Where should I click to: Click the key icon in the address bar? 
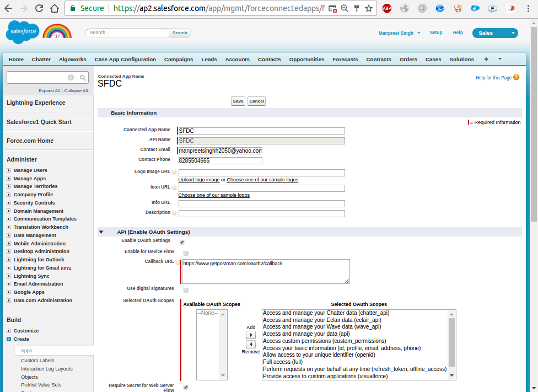point(357,8)
